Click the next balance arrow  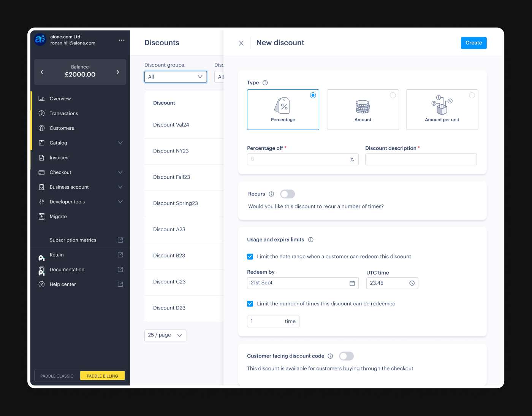(118, 72)
